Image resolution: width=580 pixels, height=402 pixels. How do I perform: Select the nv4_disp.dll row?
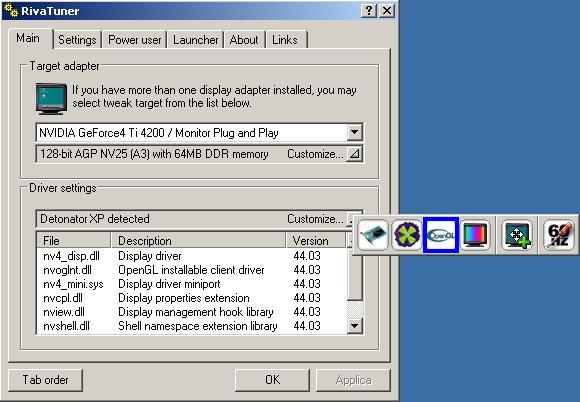pos(192,256)
